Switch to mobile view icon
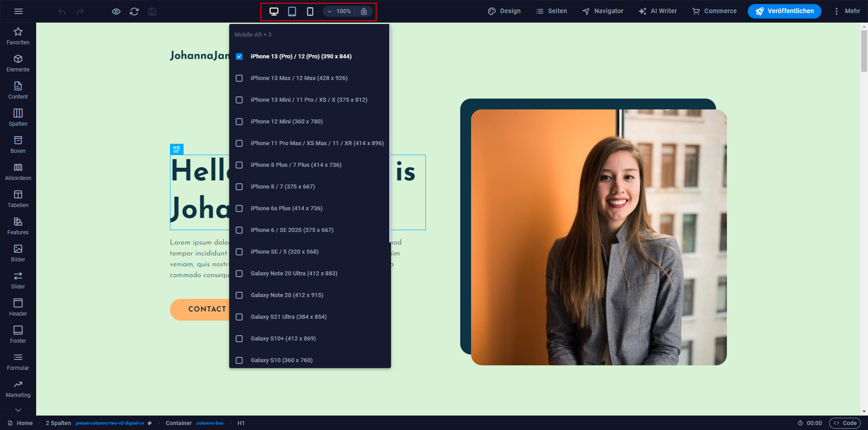This screenshot has height=430, width=868. pos(310,11)
